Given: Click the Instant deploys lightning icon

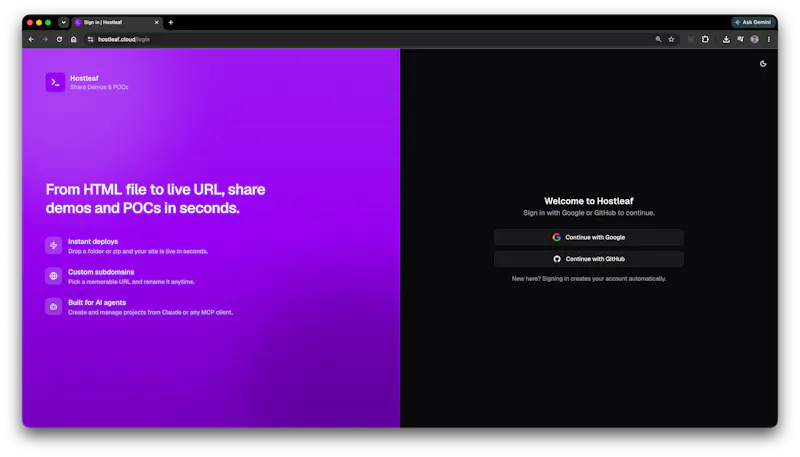Looking at the screenshot, I should tap(54, 245).
